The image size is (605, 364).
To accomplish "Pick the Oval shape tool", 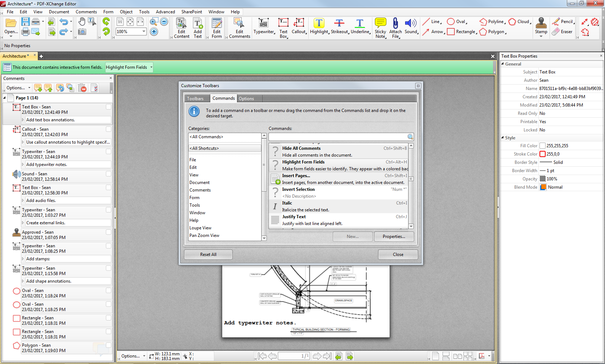I will pos(457,22).
